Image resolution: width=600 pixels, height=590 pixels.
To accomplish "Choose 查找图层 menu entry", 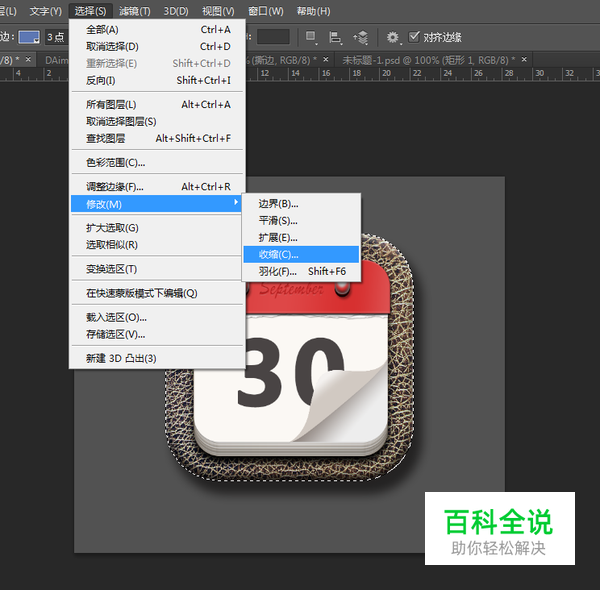I will (x=157, y=138).
